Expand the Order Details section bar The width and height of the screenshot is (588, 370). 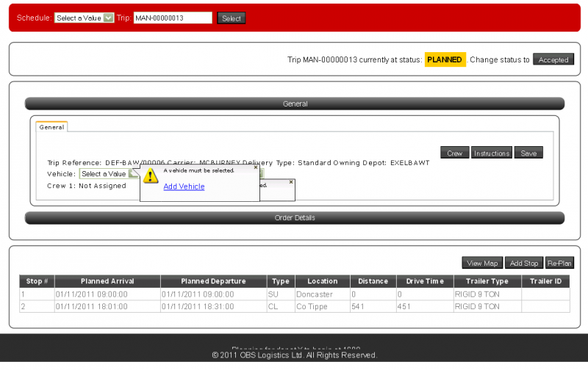[295, 217]
